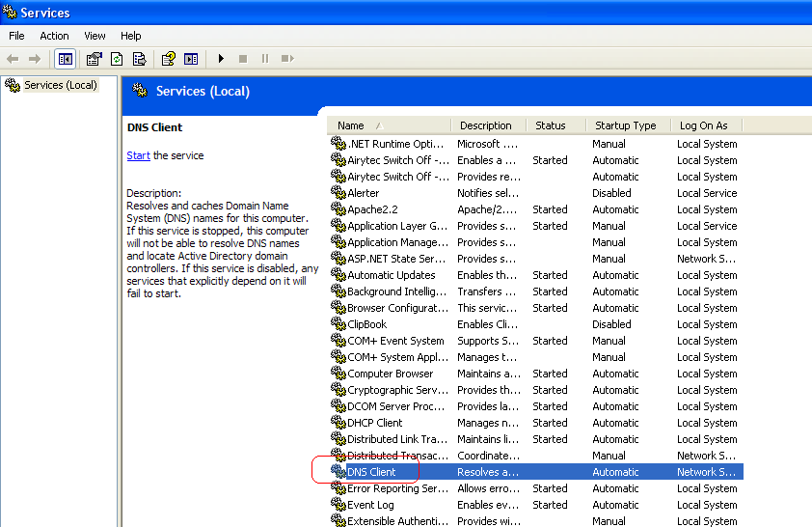
Task: Click the Restart Service toolbar button
Action: (x=287, y=59)
